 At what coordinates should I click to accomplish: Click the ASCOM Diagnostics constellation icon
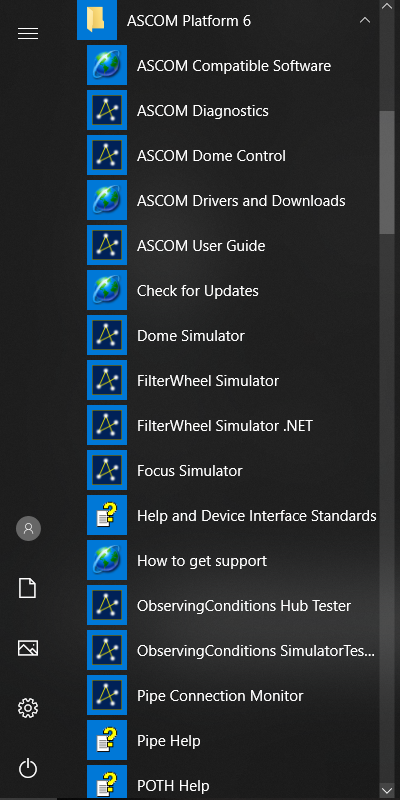pos(107,111)
